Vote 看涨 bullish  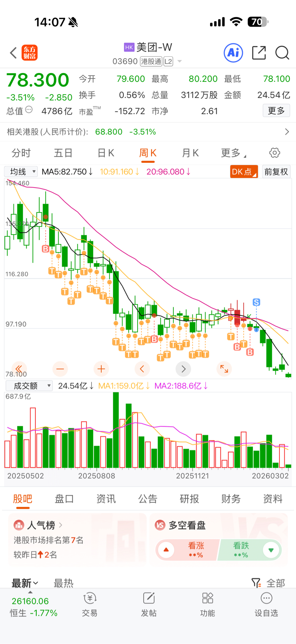[x=188, y=550]
